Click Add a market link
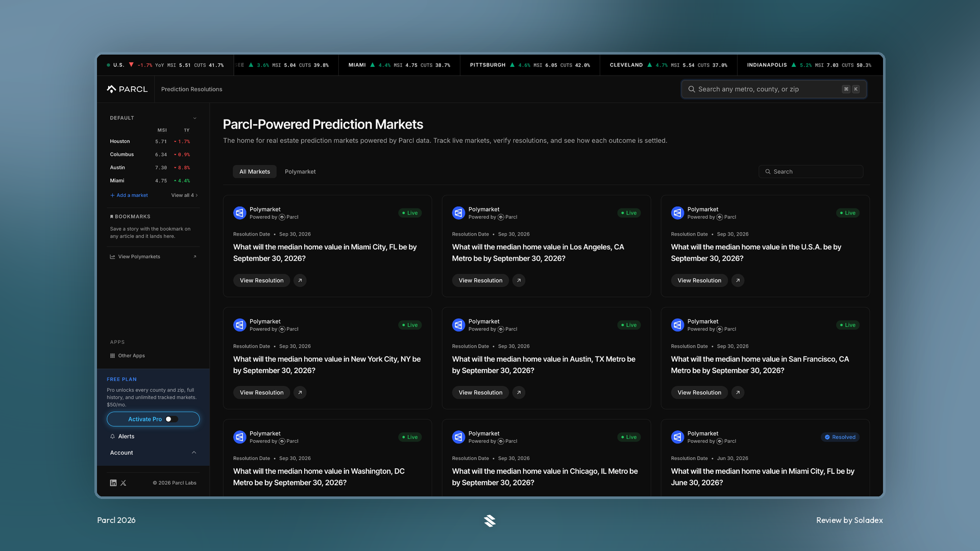980x551 pixels. 129,195
